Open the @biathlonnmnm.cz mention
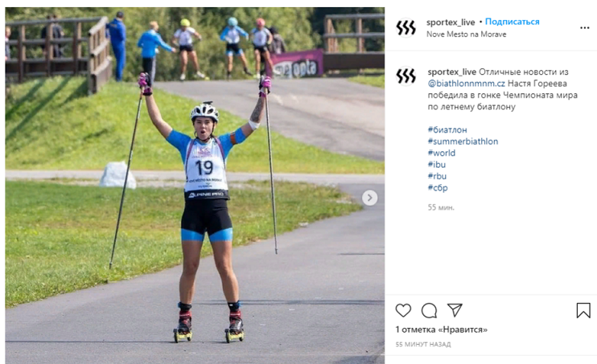597x364 pixels. (467, 84)
